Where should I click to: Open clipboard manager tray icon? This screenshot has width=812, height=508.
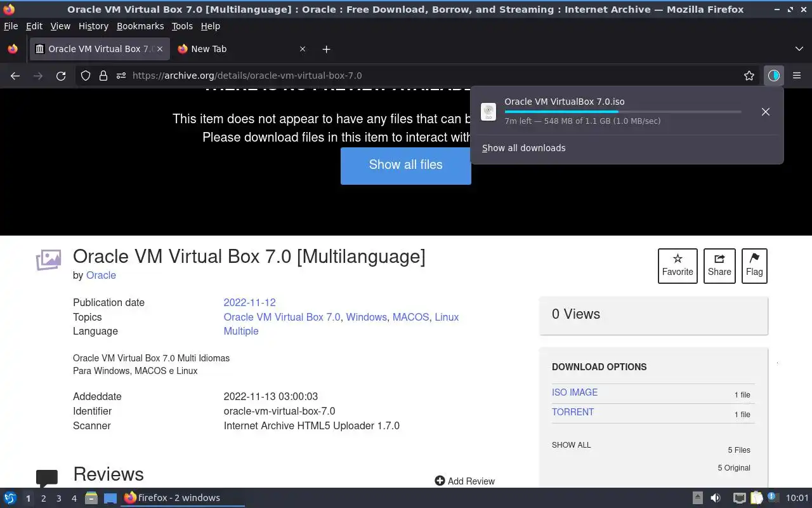(756, 498)
